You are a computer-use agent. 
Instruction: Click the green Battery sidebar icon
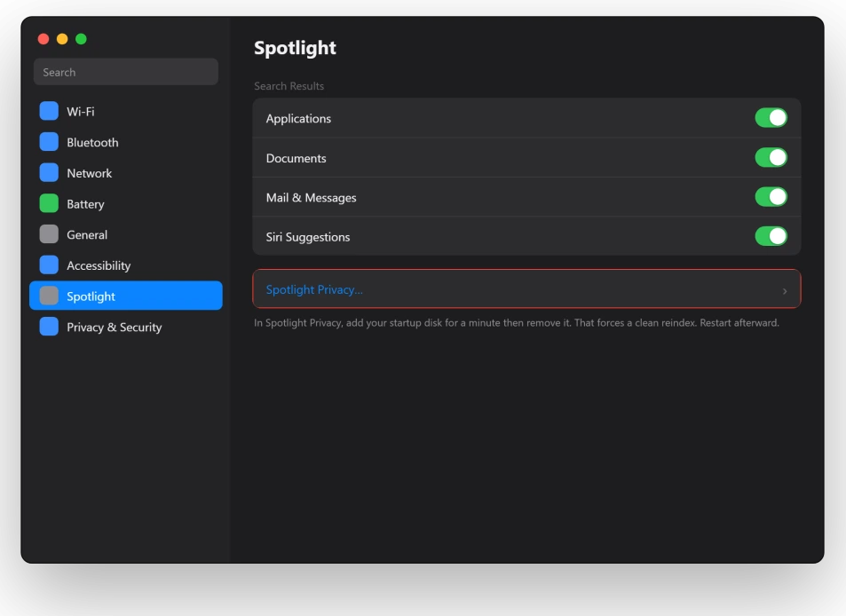click(49, 203)
